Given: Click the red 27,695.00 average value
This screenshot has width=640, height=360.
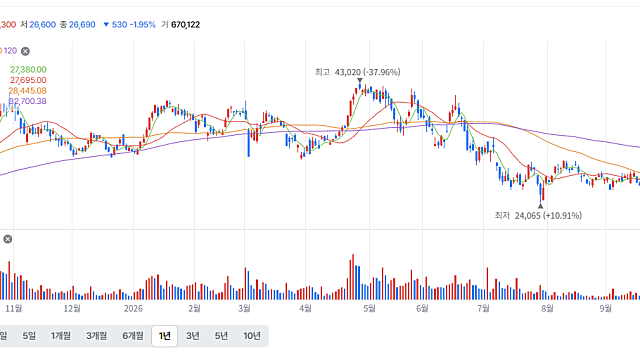Looking at the screenshot, I should click(28, 80).
